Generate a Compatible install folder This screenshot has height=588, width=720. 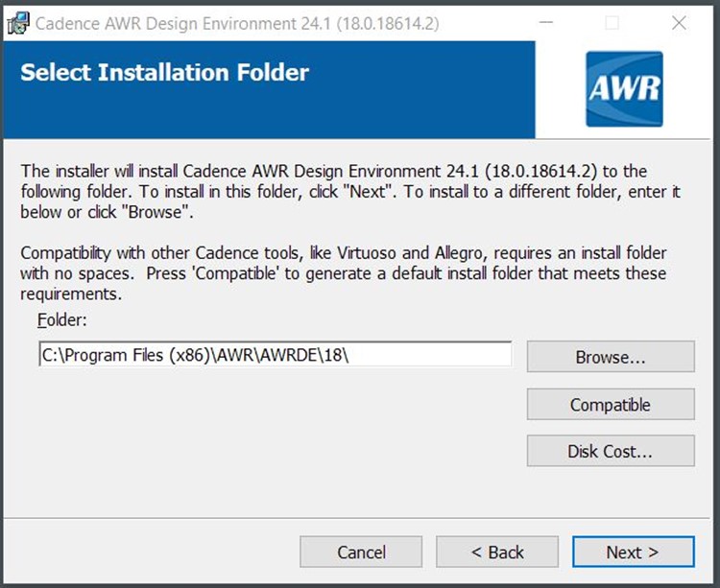(x=611, y=404)
